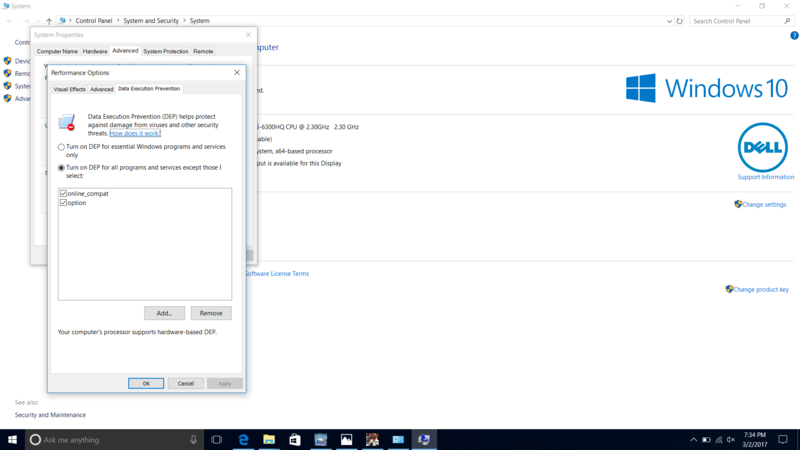Refresh the Control Panel window

pos(680,21)
